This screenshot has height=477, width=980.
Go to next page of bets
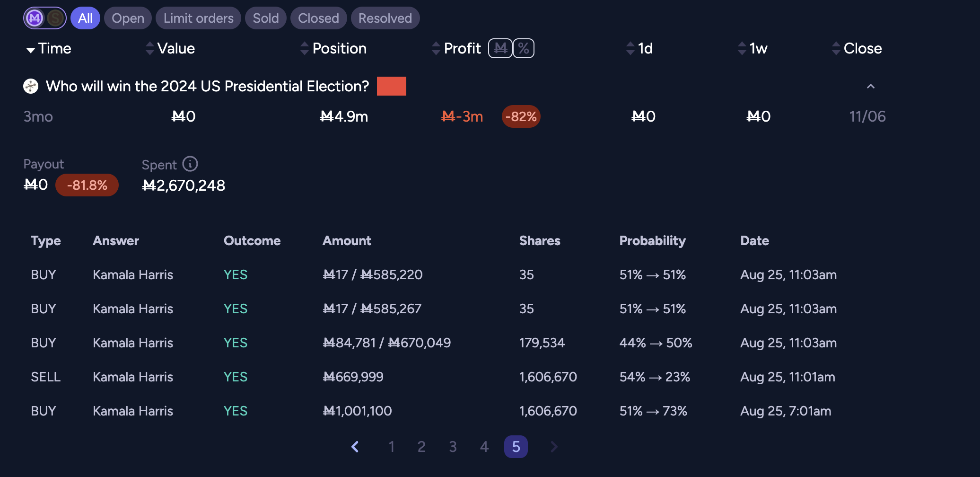coord(554,447)
